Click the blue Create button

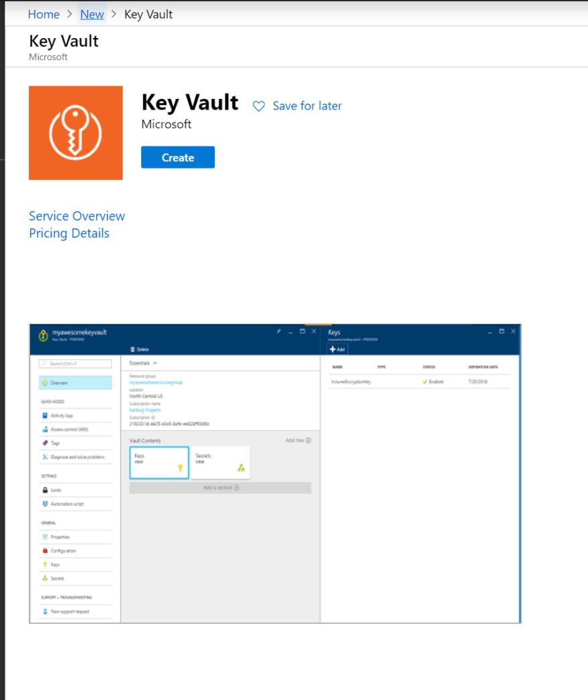tap(178, 157)
